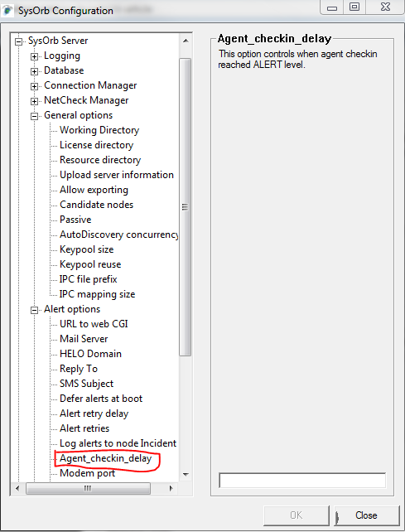Viewport: 405px width, 532px height.
Task: Click the SysOrb app icon in title bar
Action: pyautogui.click(x=7, y=11)
